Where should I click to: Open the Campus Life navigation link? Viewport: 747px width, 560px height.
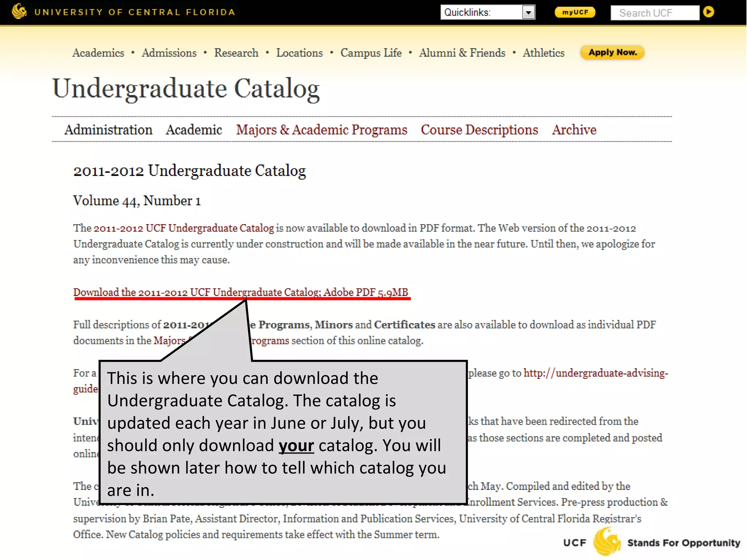(x=371, y=53)
